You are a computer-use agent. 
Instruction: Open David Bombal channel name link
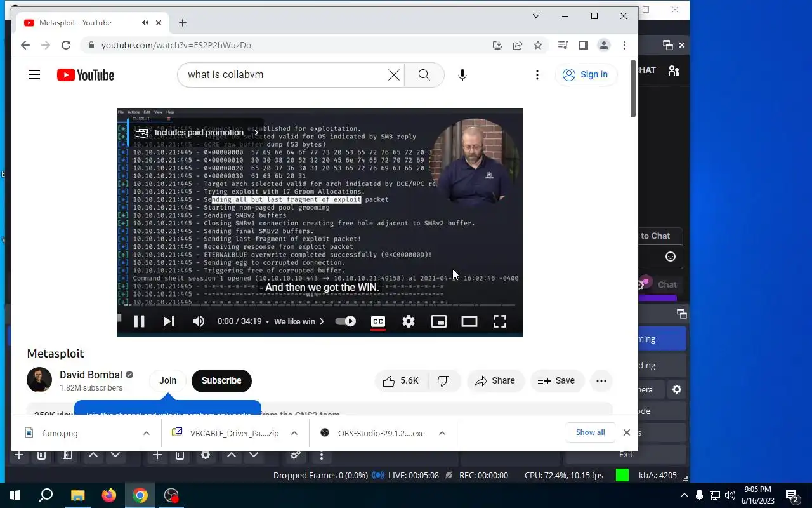[91, 375]
